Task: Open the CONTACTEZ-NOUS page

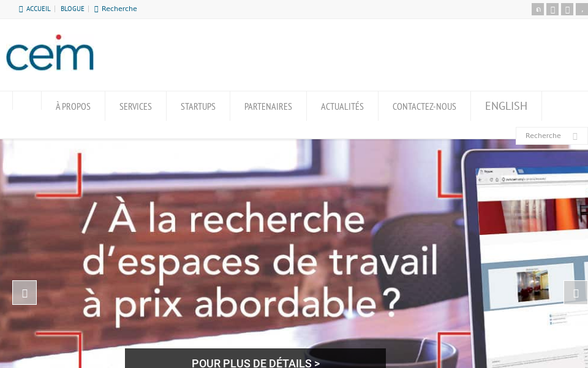Action: (x=424, y=106)
